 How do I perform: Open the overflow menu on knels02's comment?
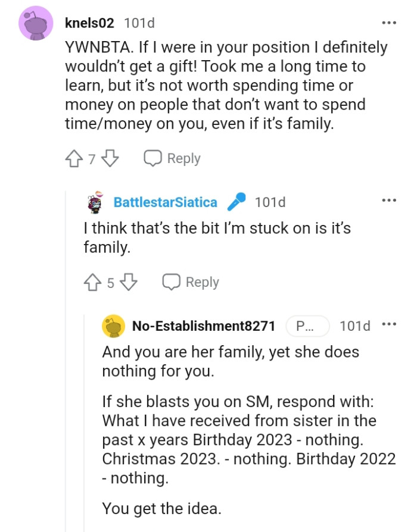[x=388, y=22]
